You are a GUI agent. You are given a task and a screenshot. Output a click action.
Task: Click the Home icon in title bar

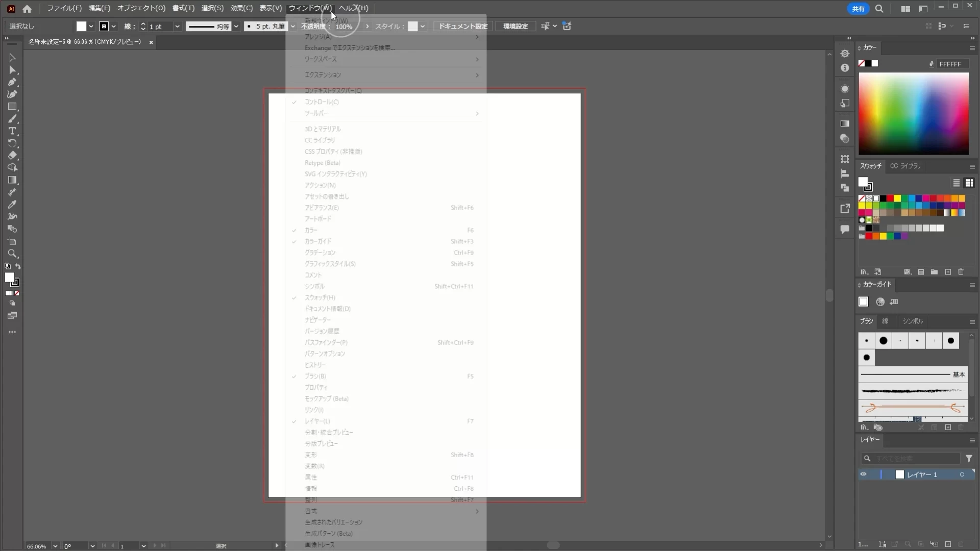(x=27, y=9)
